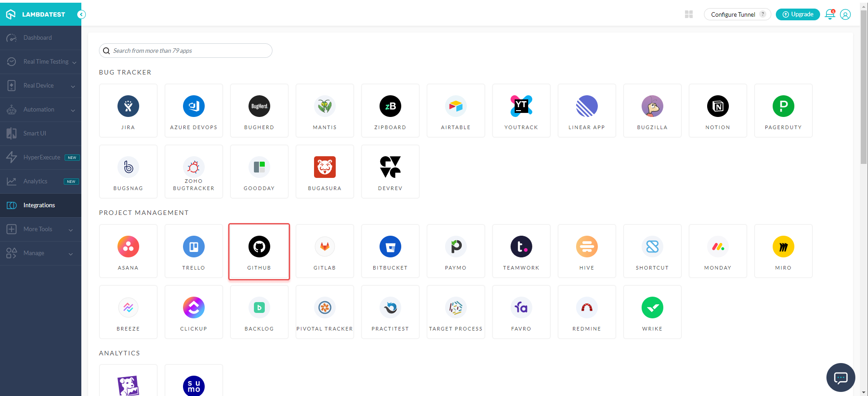Select the Bugsnag integration
Viewport: 868px width, 396px height.
128,172
